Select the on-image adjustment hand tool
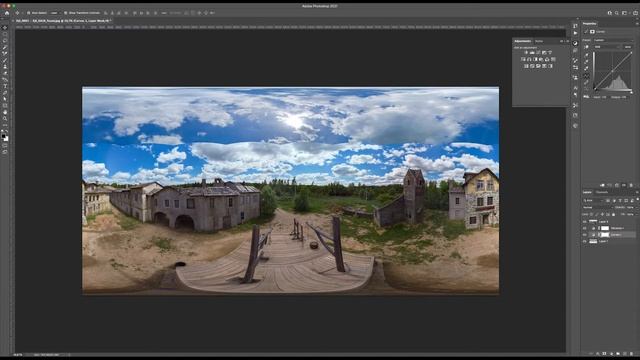The image size is (640, 360). click(587, 47)
